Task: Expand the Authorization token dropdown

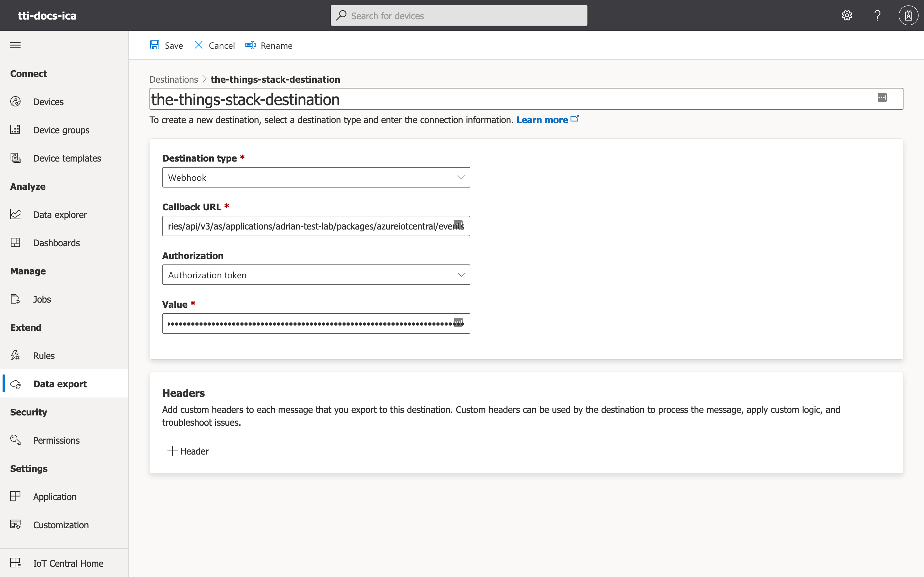Action: [316, 275]
